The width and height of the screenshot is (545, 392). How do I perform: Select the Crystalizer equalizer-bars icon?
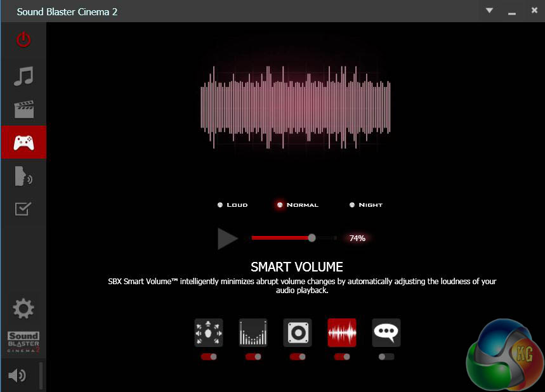click(x=253, y=332)
